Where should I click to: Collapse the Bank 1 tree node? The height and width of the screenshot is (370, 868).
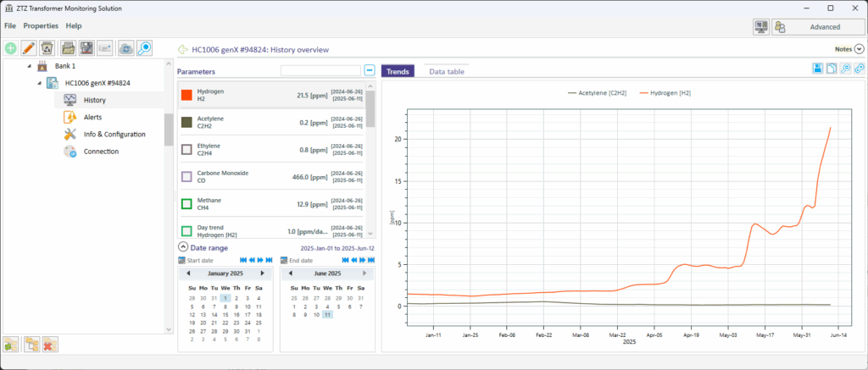(29, 66)
